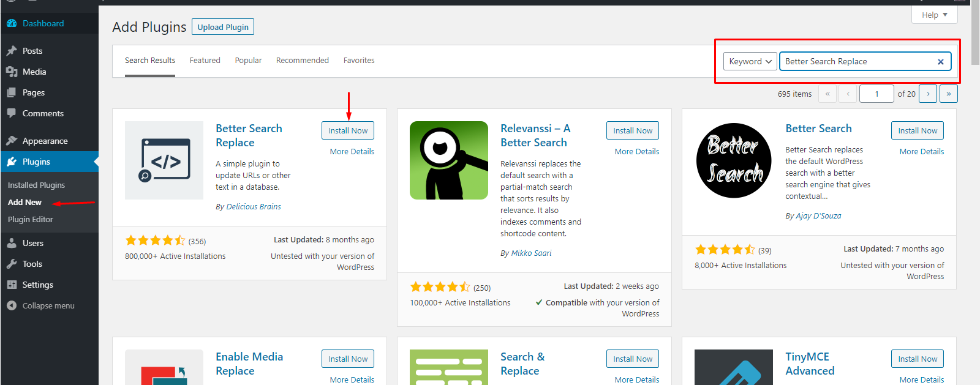View More Details for Enable Media Replace
Image resolution: width=980 pixels, height=385 pixels.
(x=352, y=379)
